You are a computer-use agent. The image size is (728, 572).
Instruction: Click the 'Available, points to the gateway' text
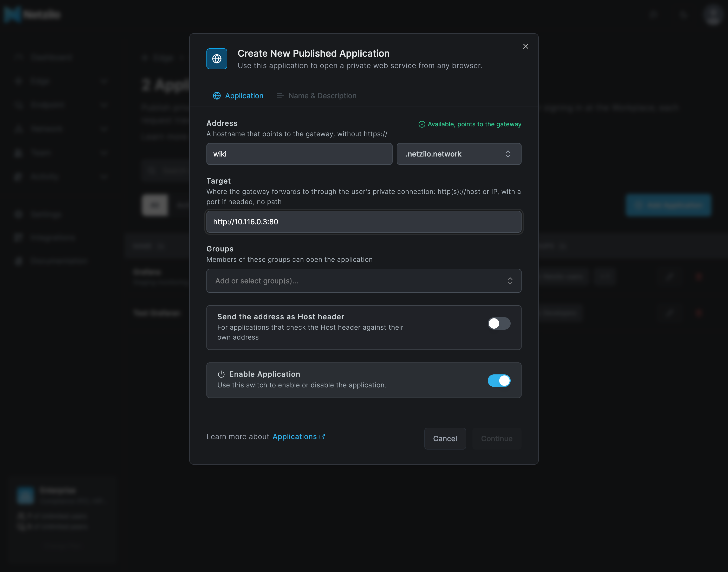click(x=474, y=124)
